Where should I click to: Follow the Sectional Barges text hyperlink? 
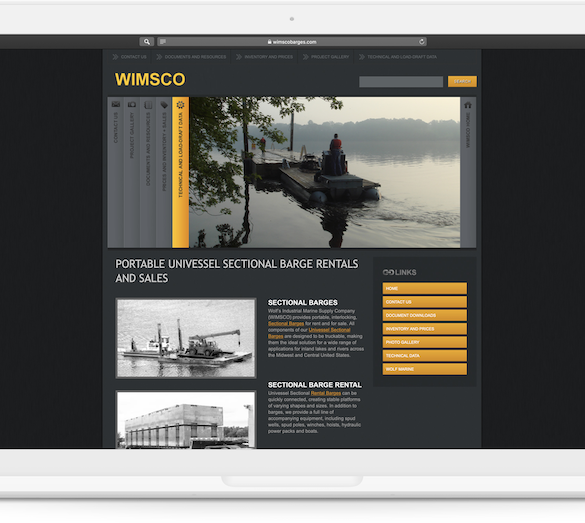pyautogui.click(x=286, y=324)
